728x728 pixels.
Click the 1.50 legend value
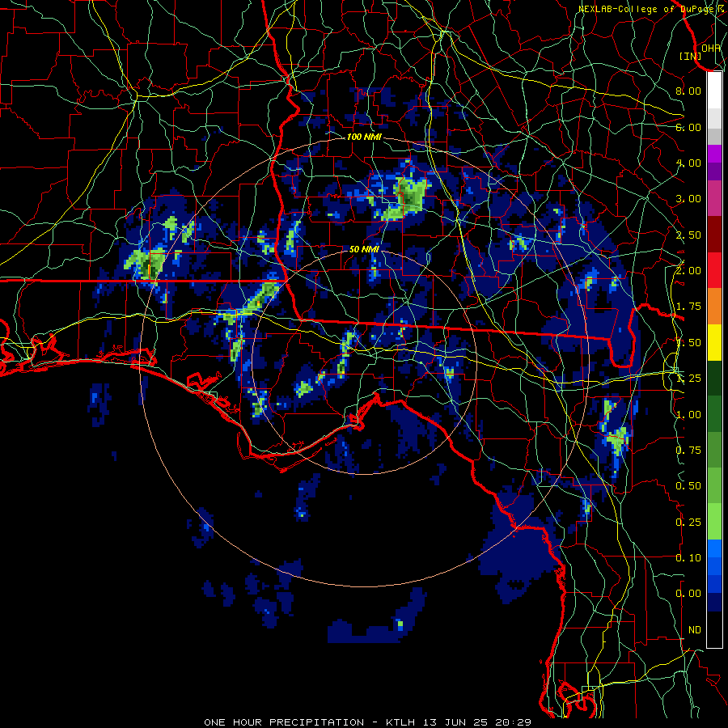(688, 343)
